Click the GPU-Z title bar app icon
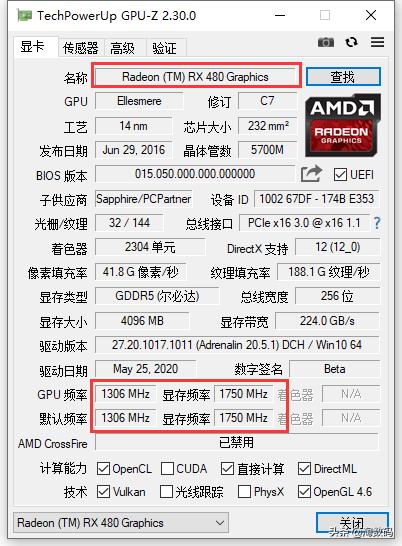Viewport: 402px width, 546px height. [24, 16]
